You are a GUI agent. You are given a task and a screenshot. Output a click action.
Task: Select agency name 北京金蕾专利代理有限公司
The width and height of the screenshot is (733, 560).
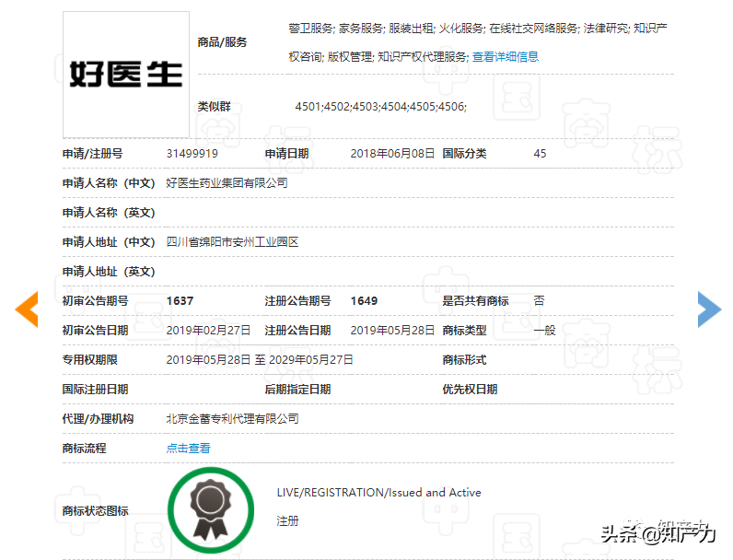[x=232, y=418]
